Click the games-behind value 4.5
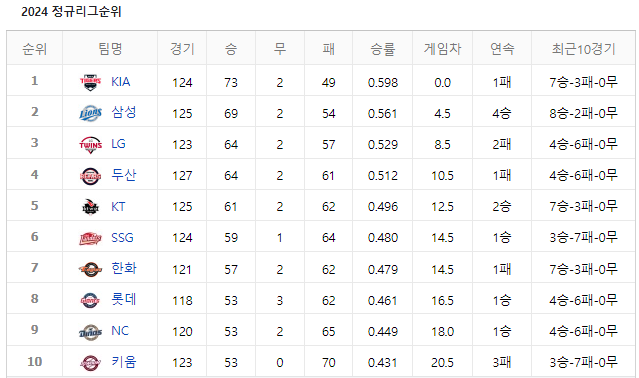The image size is (639, 378). click(442, 114)
